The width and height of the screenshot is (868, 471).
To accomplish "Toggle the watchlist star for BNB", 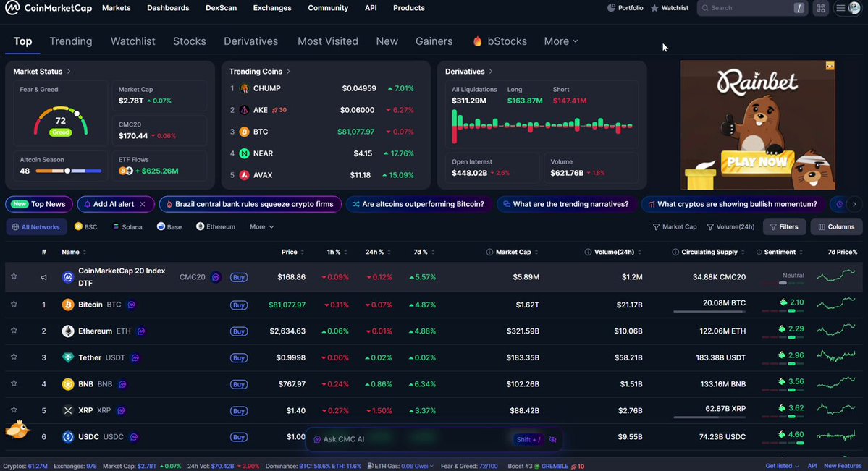I will 14,383.
